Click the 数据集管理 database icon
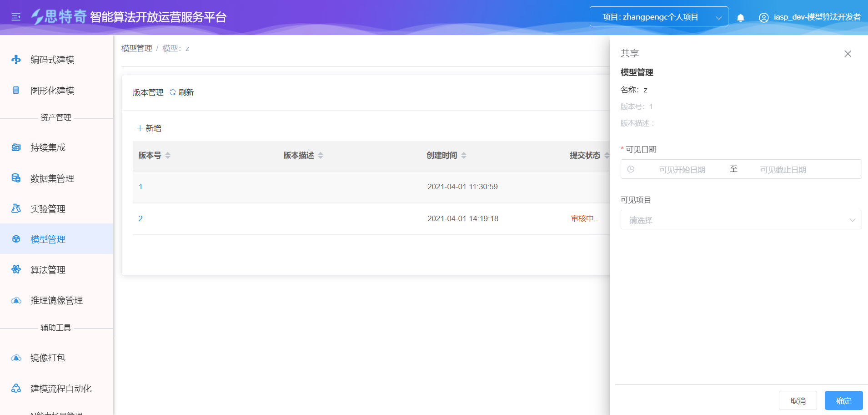Viewport: 868px width, 415px height. click(16, 178)
